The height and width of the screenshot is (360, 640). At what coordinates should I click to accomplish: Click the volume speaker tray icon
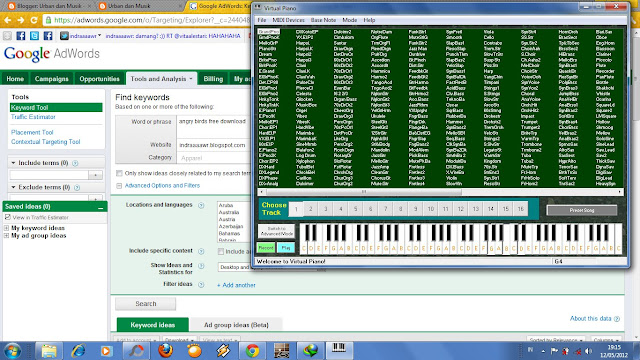588,351
